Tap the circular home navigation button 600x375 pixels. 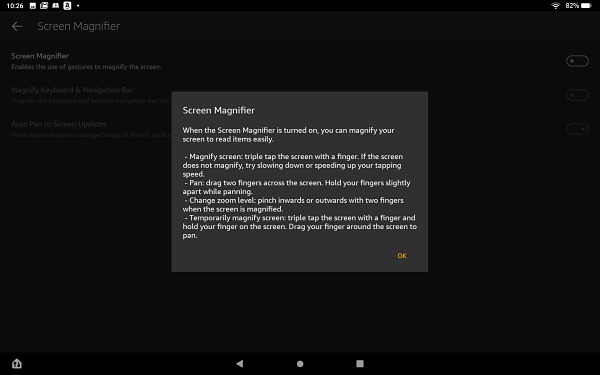[300, 364]
